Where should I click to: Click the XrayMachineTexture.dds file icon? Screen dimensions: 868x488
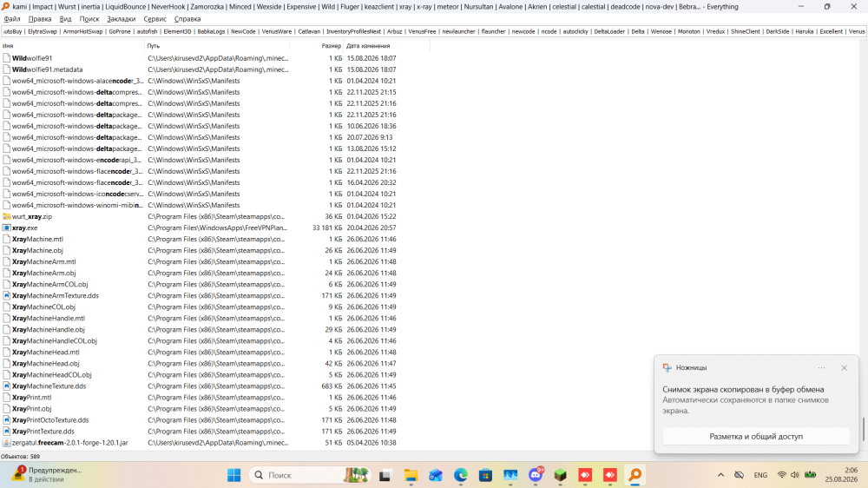(7, 386)
